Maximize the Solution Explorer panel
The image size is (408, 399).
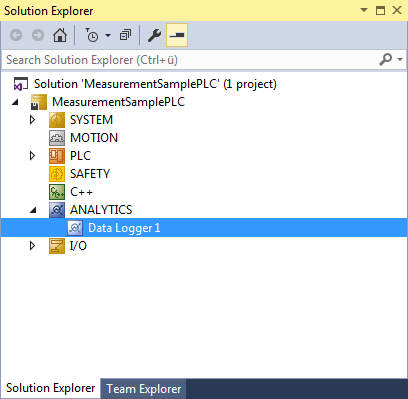pyautogui.click(x=380, y=10)
